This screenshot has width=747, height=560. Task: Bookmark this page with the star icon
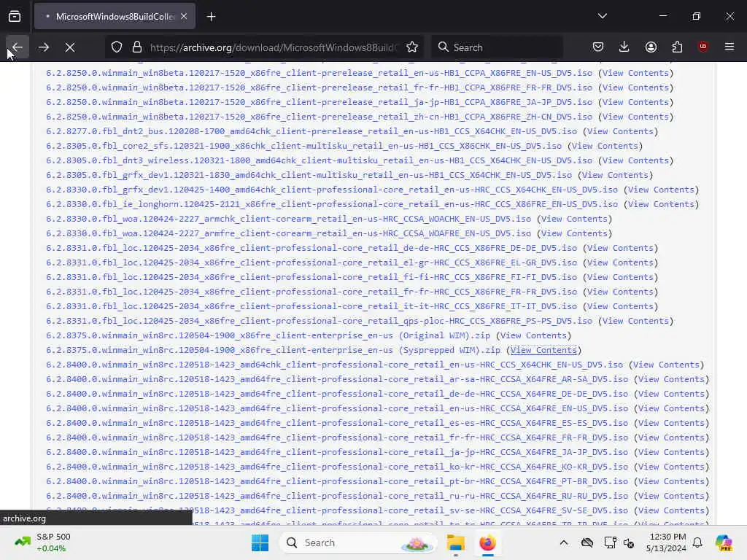[x=412, y=47]
